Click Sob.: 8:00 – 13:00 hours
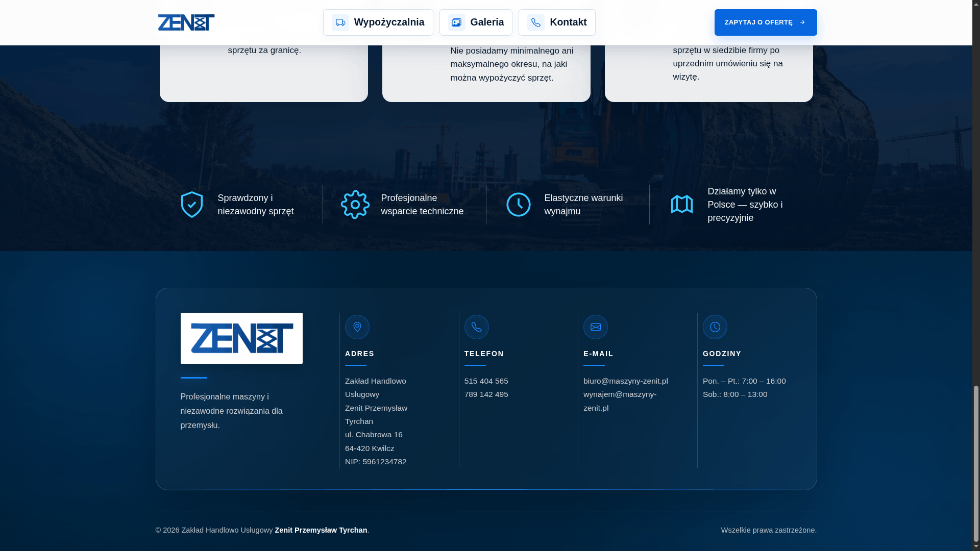 (736, 394)
